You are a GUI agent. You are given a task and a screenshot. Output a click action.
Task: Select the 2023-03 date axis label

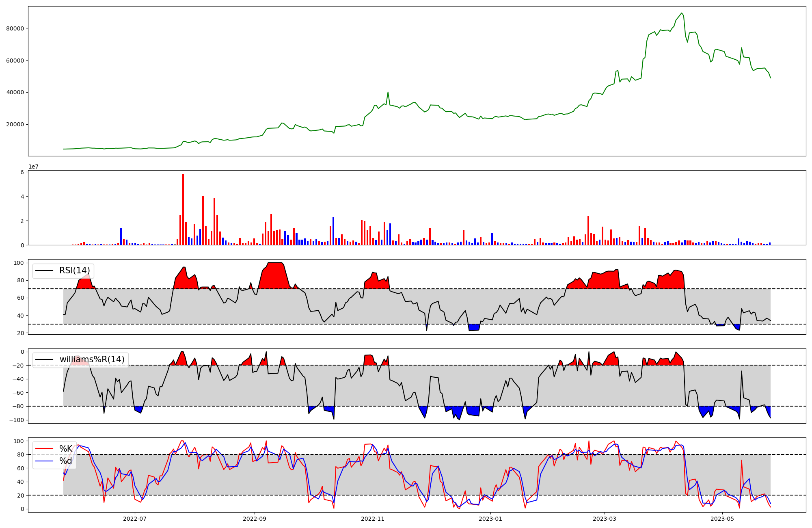605,519
